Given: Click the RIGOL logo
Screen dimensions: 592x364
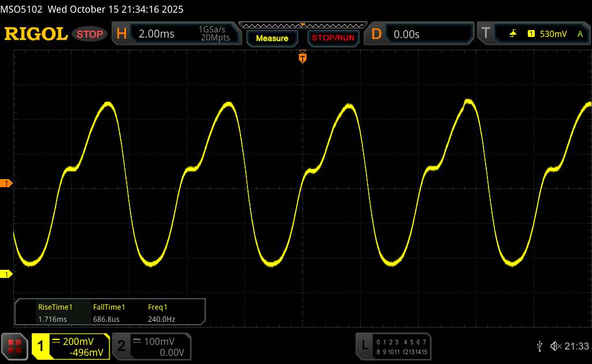Looking at the screenshot, I should point(36,34).
